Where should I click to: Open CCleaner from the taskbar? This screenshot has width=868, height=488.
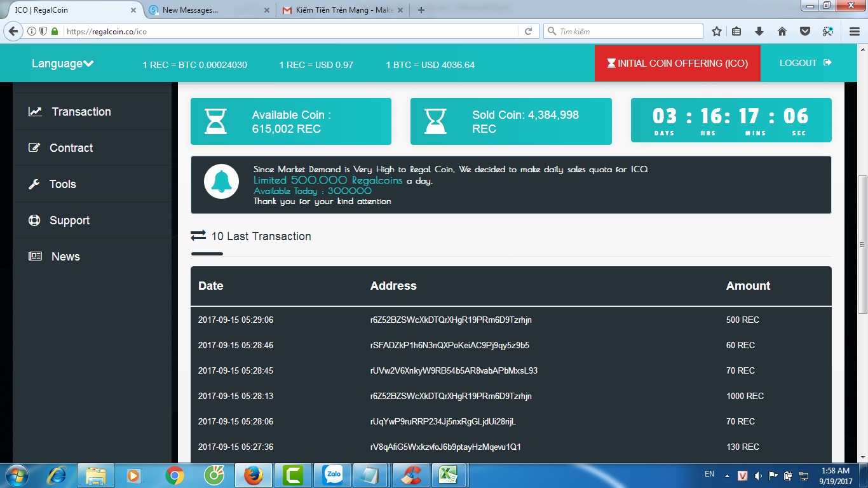(411, 475)
